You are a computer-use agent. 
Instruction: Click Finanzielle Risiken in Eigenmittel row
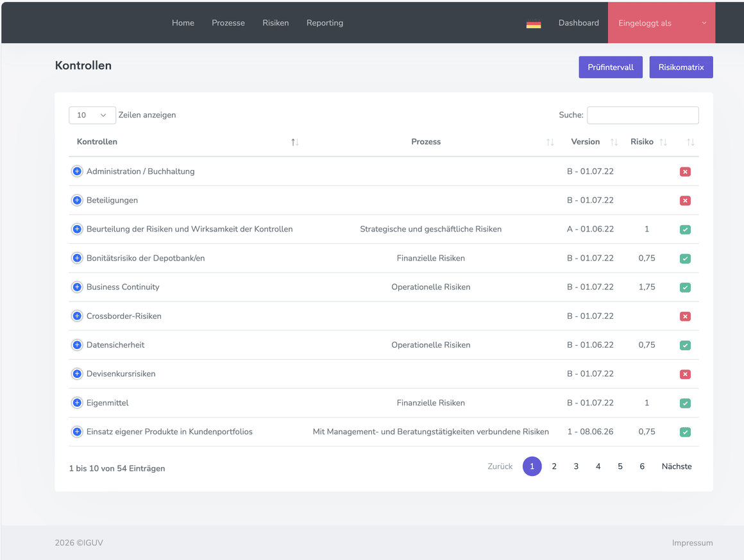coord(430,403)
